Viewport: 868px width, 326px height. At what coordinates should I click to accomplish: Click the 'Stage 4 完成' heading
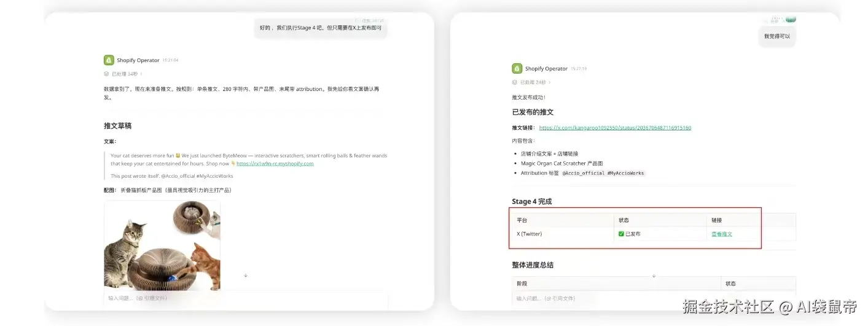tap(532, 201)
